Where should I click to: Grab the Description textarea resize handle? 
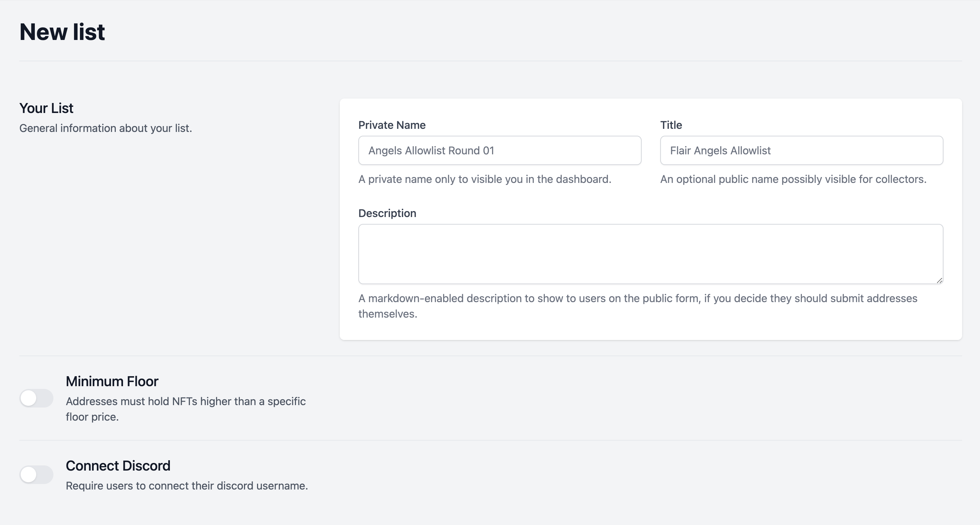pos(939,280)
